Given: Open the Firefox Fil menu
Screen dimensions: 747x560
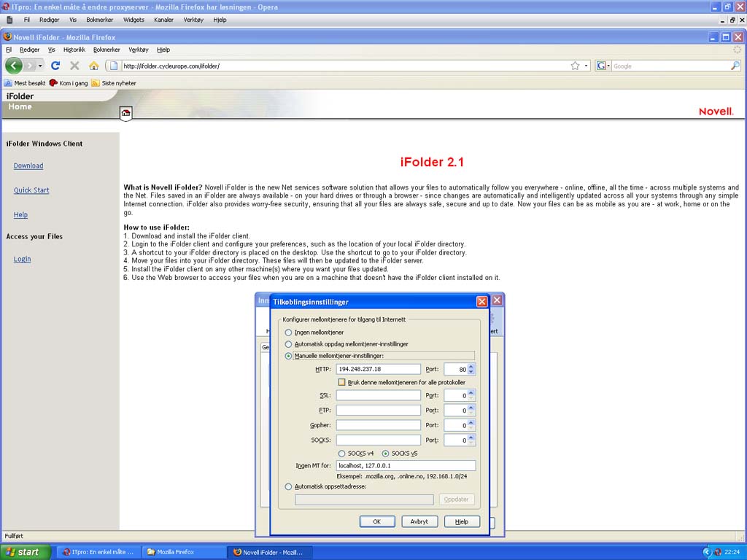Looking at the screenshot, I should click(x=9, y=50).
